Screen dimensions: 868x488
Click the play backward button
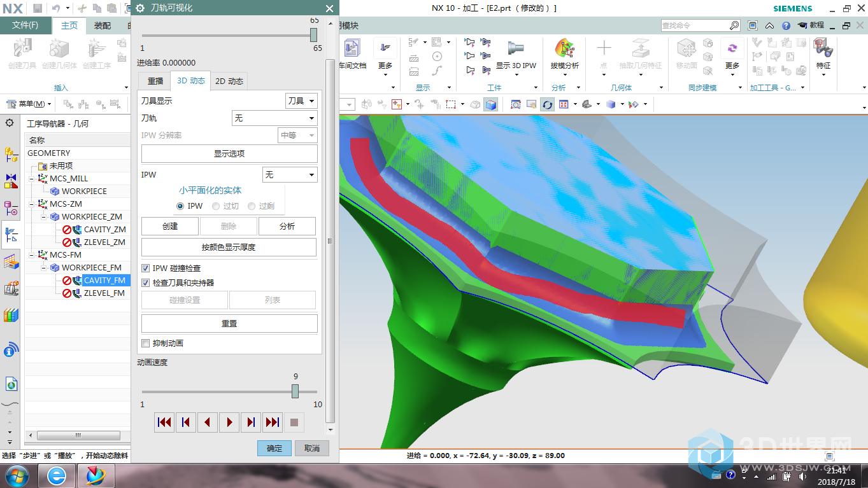207,422
